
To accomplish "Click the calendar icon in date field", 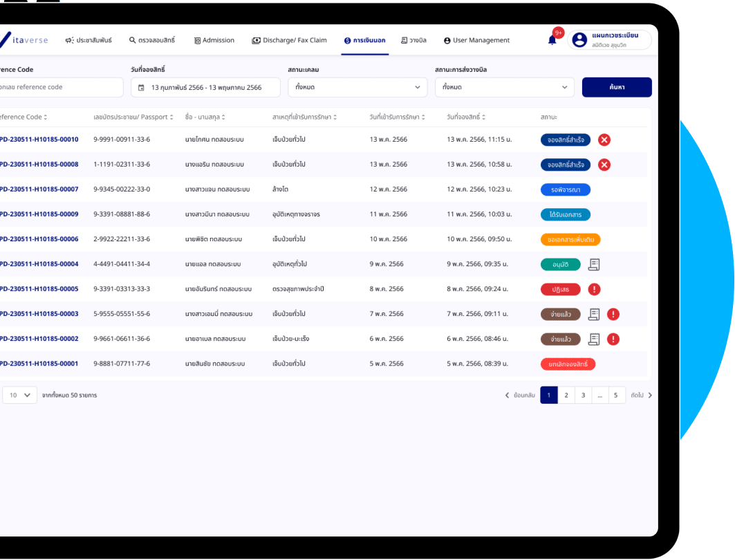I will 141,88.
